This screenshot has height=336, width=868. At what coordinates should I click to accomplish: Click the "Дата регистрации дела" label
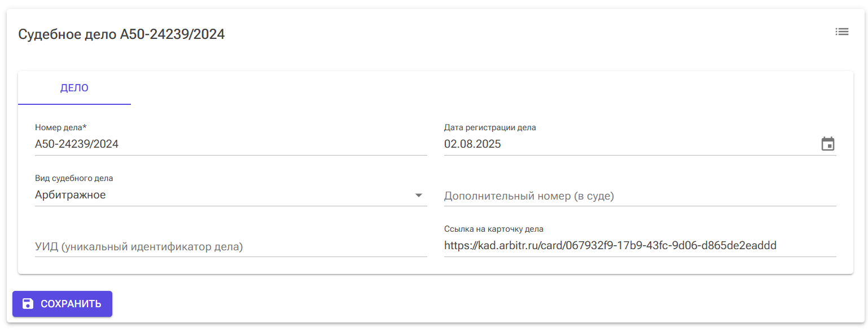(490, 127)
